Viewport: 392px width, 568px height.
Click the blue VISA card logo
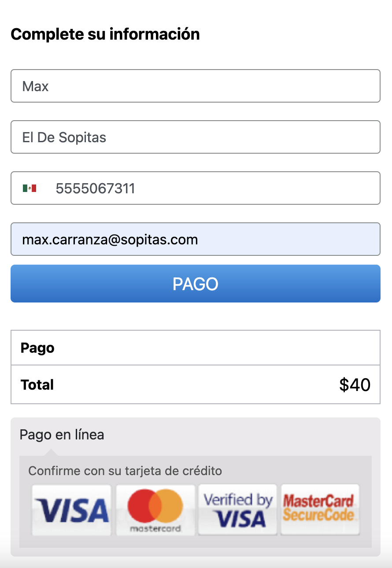(x=71, y=510)
